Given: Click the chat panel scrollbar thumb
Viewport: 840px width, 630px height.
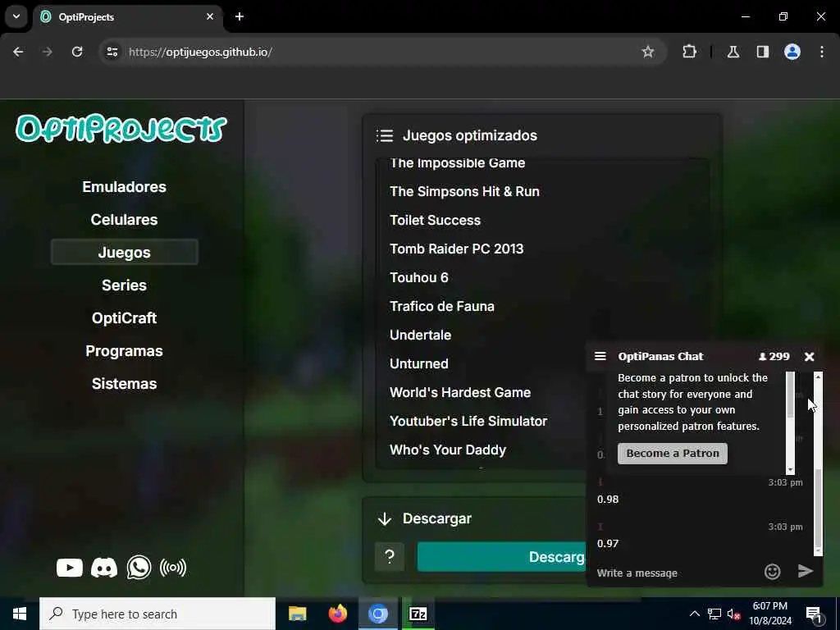Looking at the screenshot, I should pyautogui.click(x=818, y=507).
